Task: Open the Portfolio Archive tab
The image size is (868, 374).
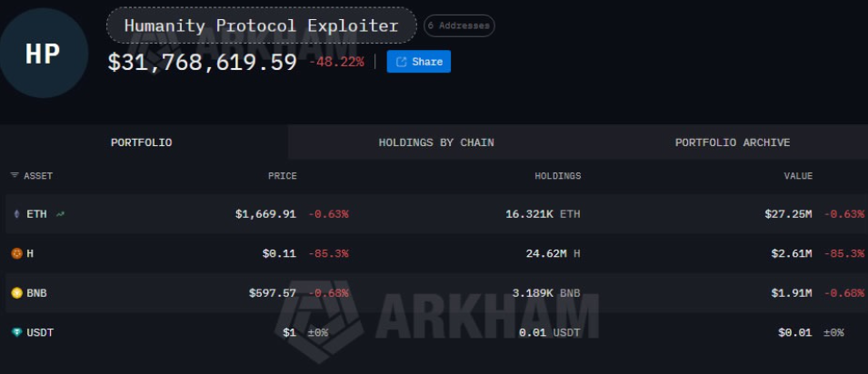Action: (733, 143)
